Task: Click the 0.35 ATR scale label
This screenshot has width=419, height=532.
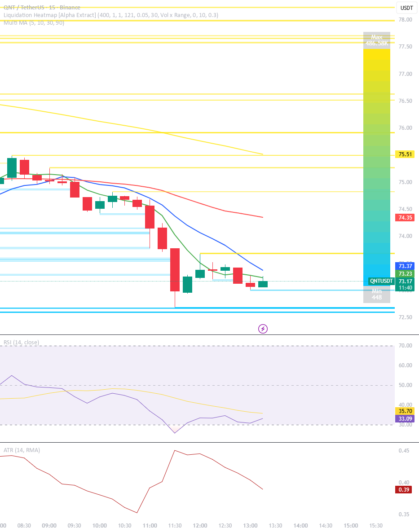Action: pyautogui.click(x=404, y=514)
